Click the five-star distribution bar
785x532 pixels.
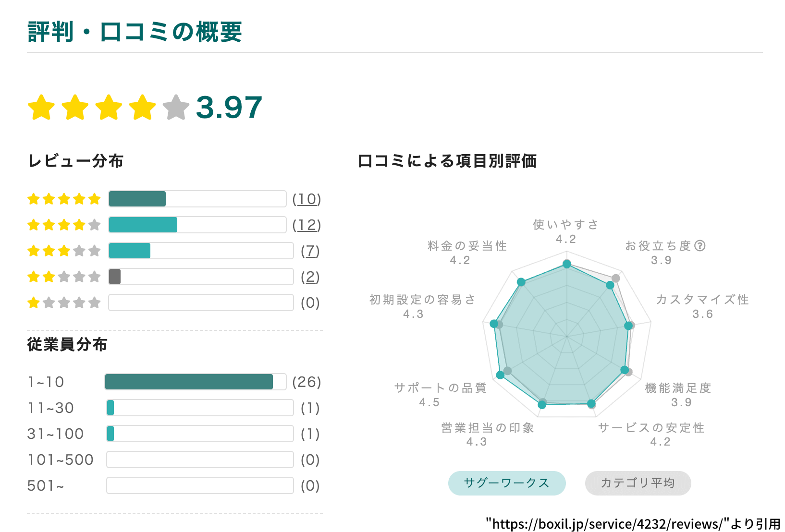[197, 199]
